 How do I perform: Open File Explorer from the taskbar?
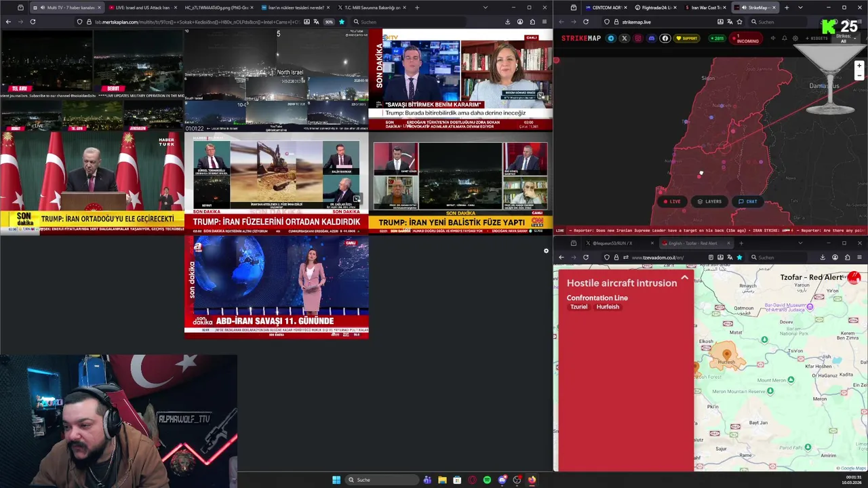pyautogui.click(x=442, y=480)
